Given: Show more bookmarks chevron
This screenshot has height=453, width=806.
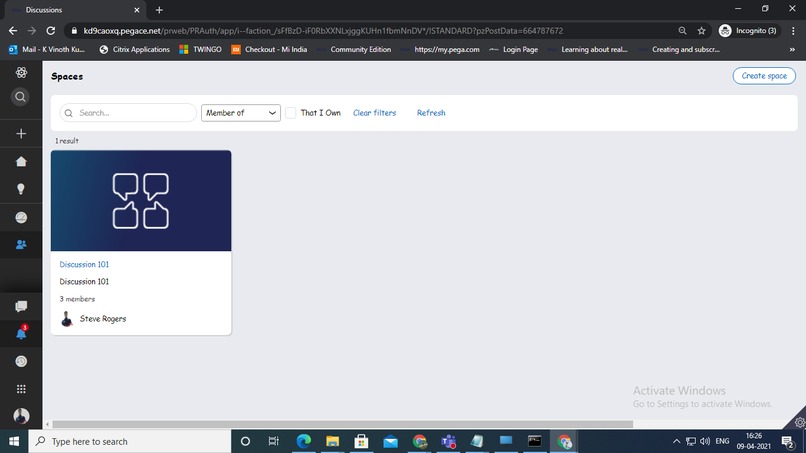Looking at the screenshot, I should (792, 49).
